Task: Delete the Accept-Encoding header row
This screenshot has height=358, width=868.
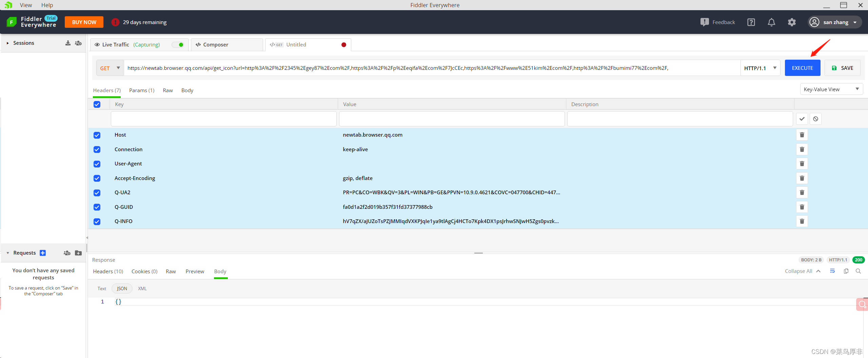Action: 802,178
